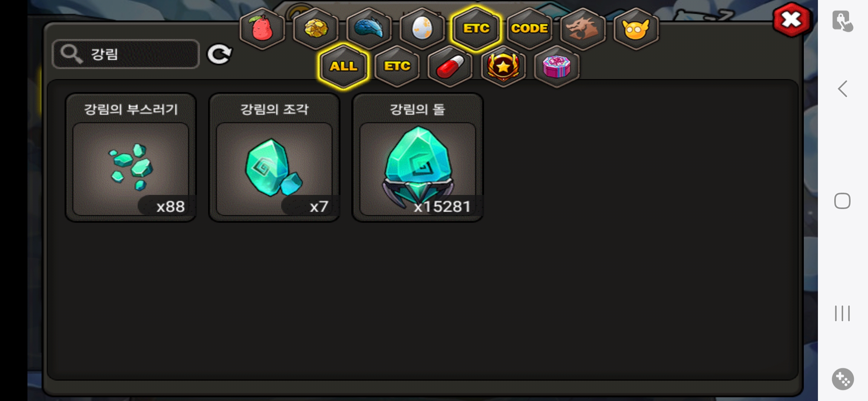868x401 pixels.
Task: Reset search with the refresh arrow
Action: (x=219, y=55)
